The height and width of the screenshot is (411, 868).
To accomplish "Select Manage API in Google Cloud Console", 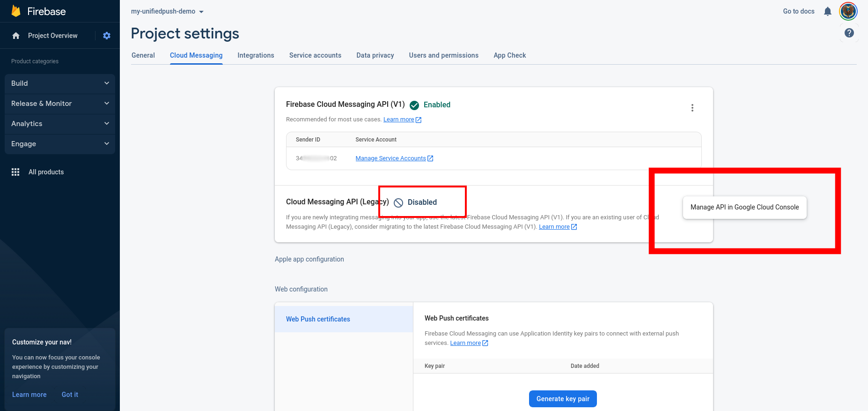I will click(745, 207).
